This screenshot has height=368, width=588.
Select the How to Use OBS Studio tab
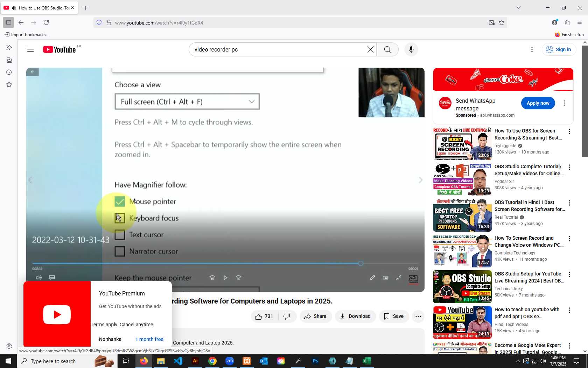point(40,8)
